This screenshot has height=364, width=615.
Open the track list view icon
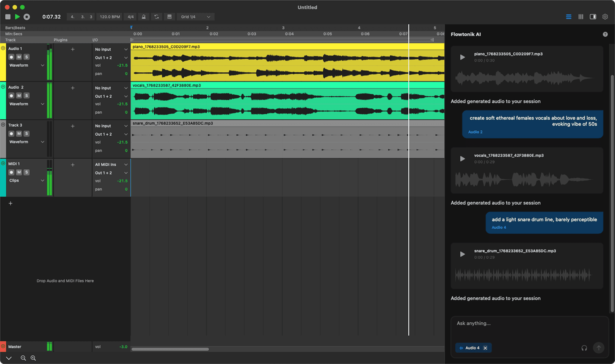pos(568,17)
